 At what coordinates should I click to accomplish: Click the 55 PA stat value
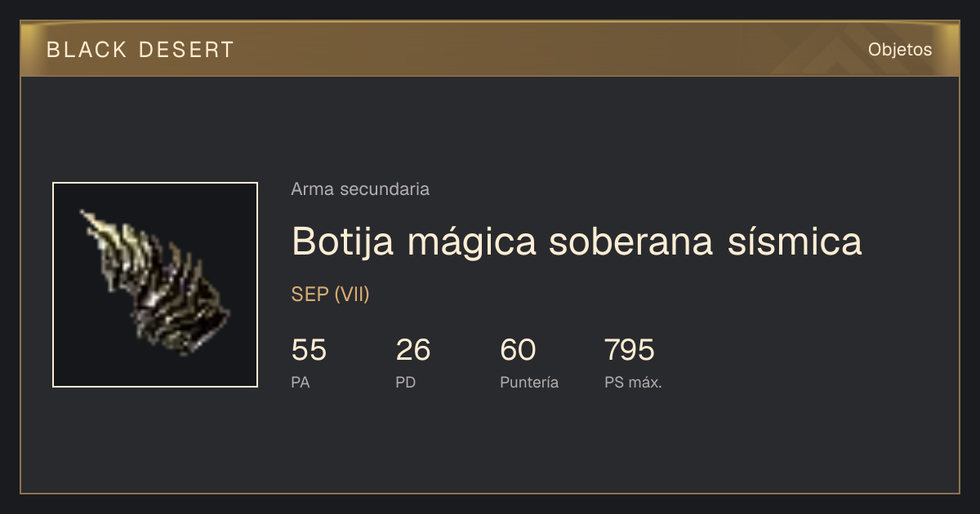(x=309, y=350)
